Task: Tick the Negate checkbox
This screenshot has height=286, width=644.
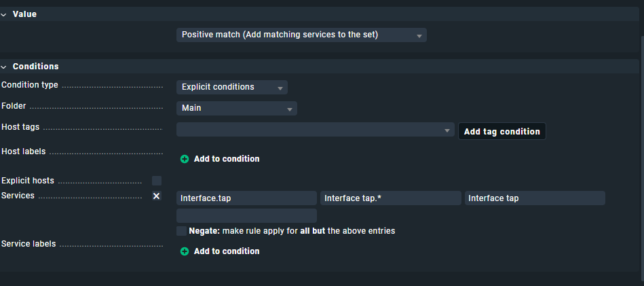Action: pos(181,231)
